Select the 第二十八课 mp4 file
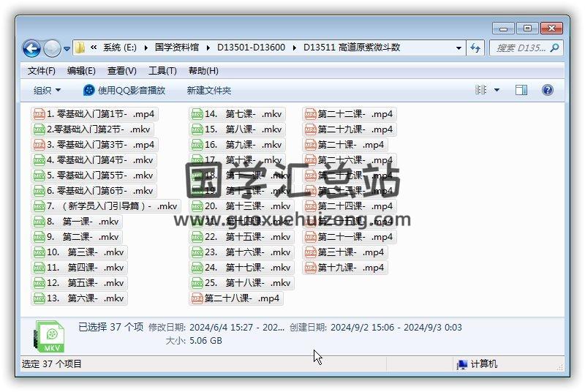Image resolution: width=585 pixels, height=392 pixels. [235, 298]
